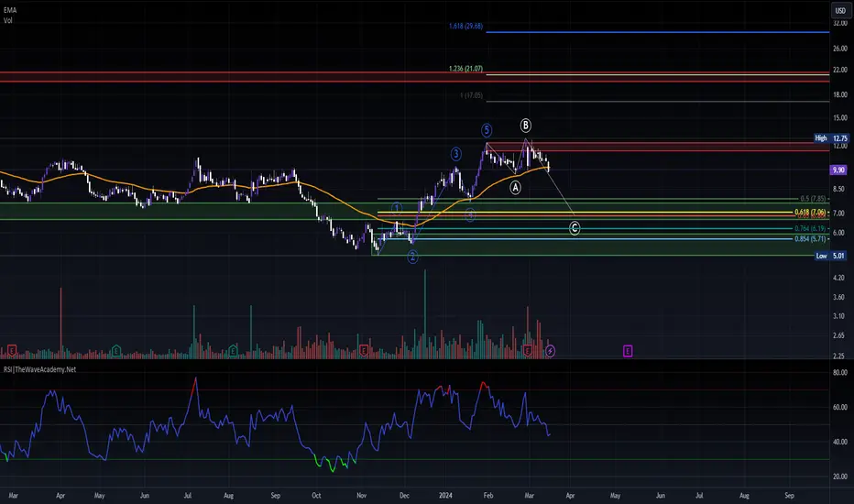Open the purple upcoming earnings marker
Screen dimensions: 854x504
tap(628, 351)
